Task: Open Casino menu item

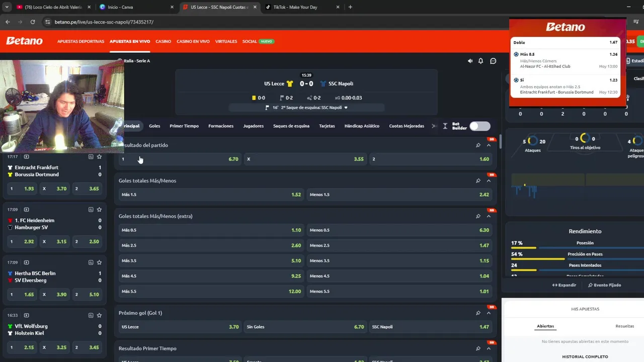Action: (x=163, y=41)
